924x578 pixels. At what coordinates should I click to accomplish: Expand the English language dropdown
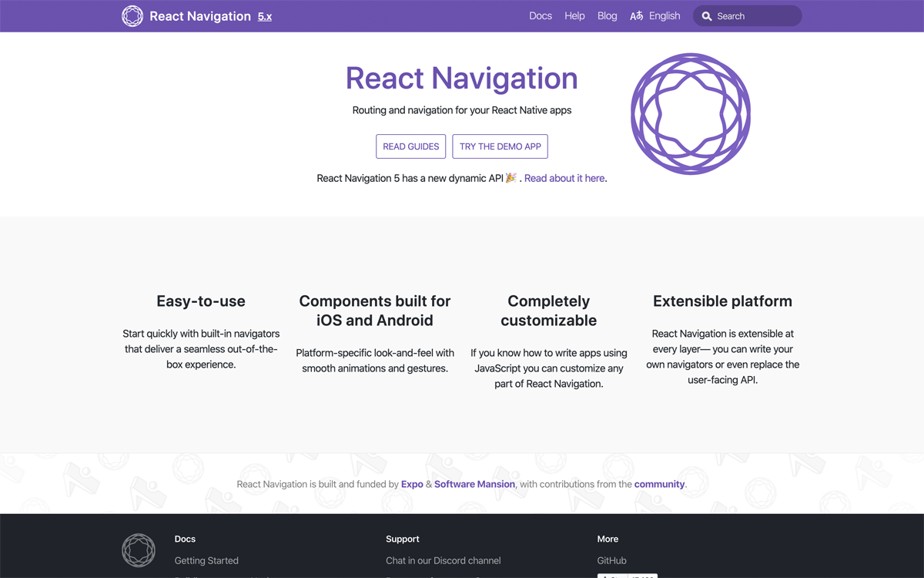pos(665,16)
